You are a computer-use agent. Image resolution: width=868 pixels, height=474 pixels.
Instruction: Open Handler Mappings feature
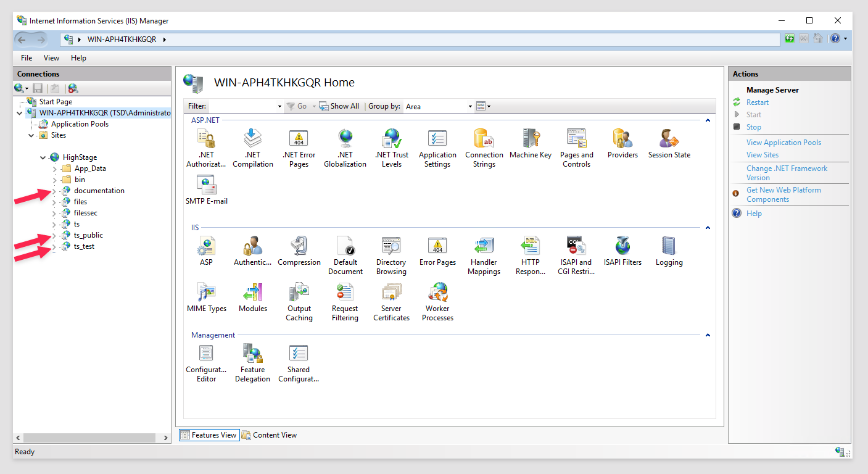click(484, 256)
